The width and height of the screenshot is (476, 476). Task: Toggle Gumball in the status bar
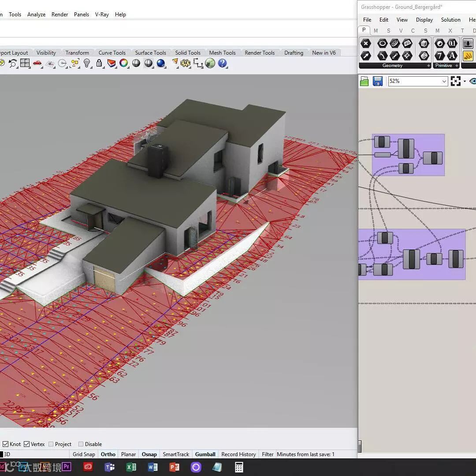205,454
